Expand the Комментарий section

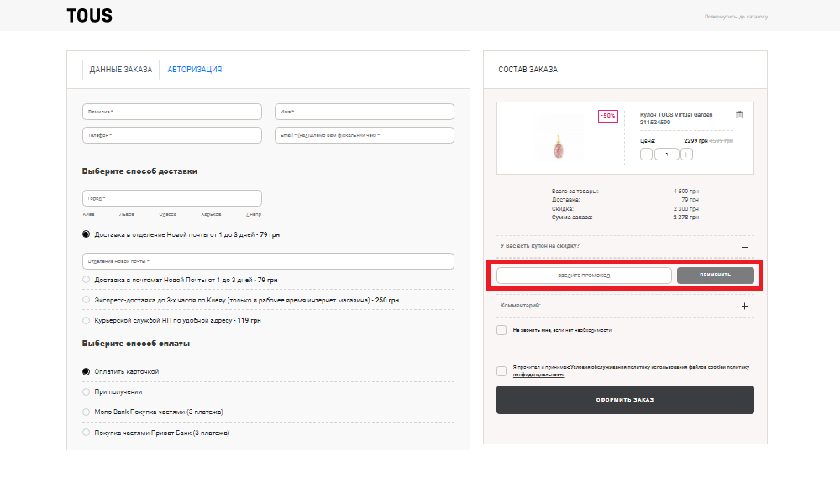click(x=744, y=307)
